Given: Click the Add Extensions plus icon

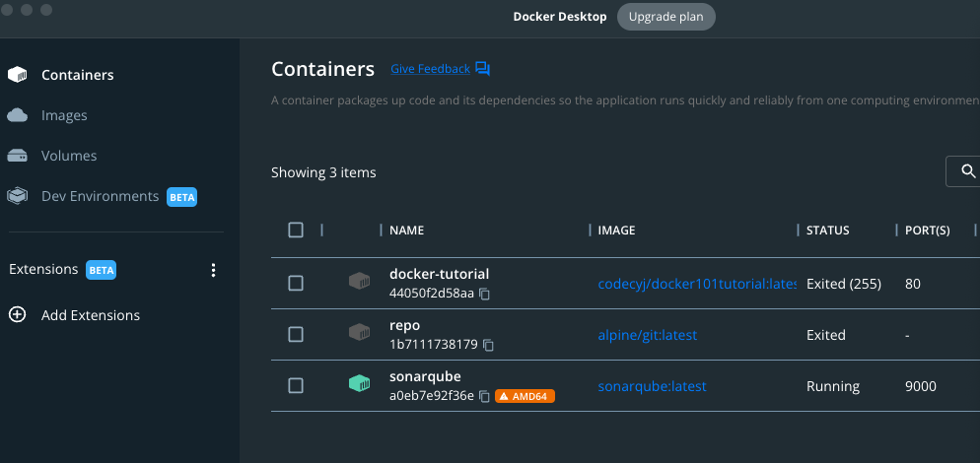Looking at the screenshot, I should (17, 314).
